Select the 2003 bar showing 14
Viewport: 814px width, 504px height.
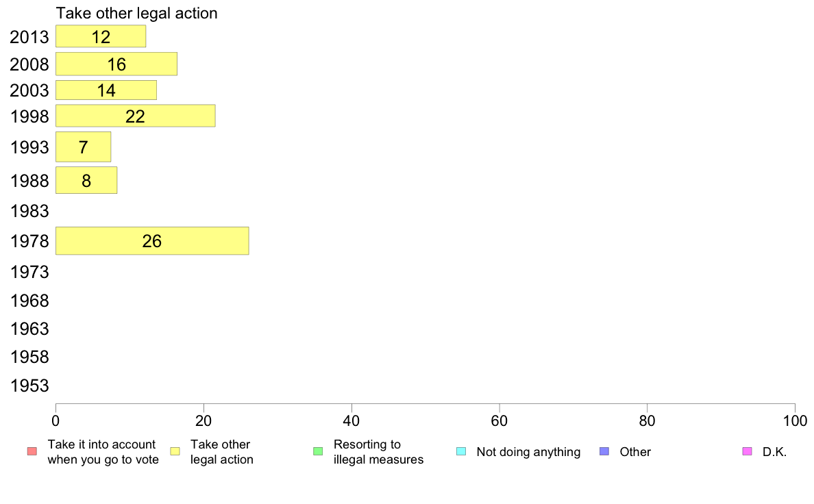click(x=106, y=90)
